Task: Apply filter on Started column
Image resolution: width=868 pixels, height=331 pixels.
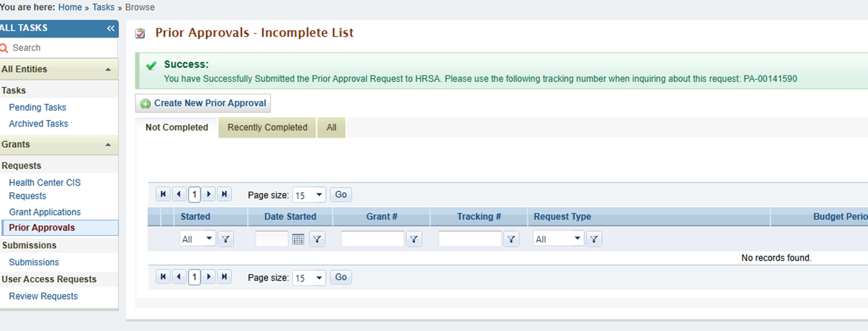Action: coord(226,239)
